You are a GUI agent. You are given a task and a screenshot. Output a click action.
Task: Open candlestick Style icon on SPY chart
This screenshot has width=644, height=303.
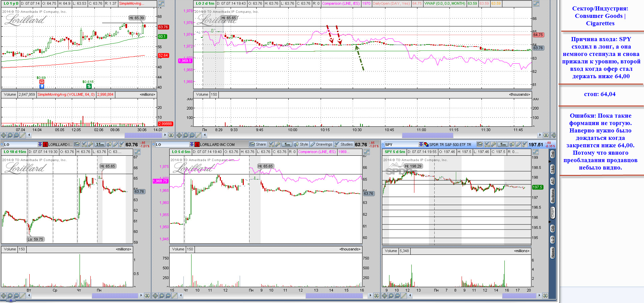[512, 145]
